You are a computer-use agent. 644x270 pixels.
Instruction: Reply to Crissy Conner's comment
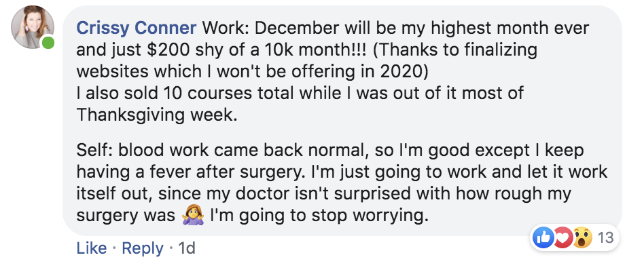(143, 248)
